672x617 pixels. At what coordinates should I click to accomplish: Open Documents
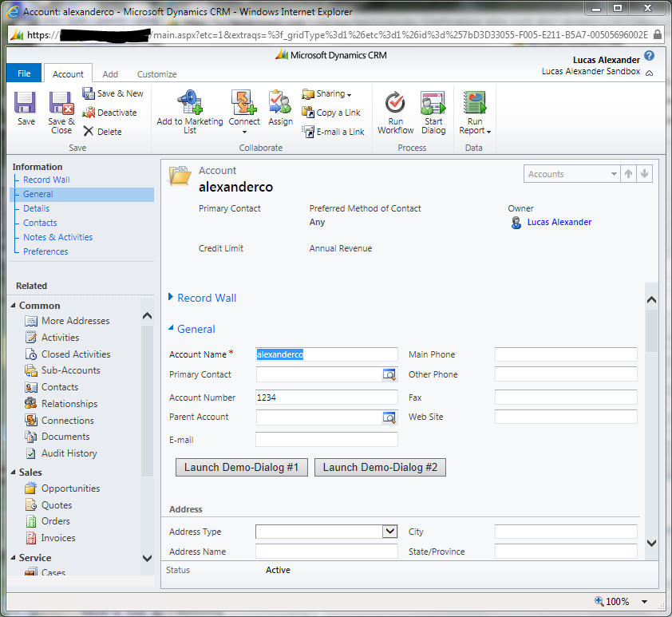pos(57,437)
